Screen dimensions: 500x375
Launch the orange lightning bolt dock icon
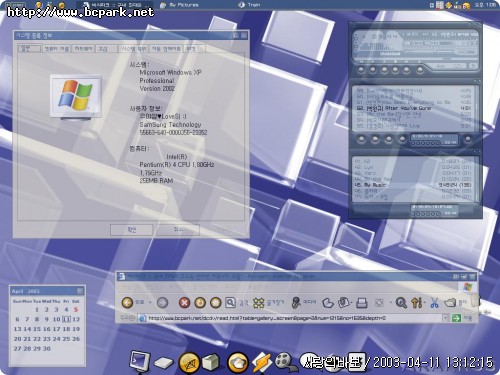262,362
